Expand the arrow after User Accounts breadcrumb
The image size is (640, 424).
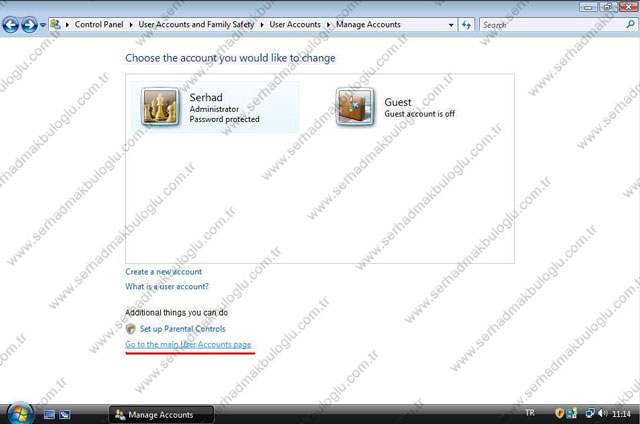[329, 25]
